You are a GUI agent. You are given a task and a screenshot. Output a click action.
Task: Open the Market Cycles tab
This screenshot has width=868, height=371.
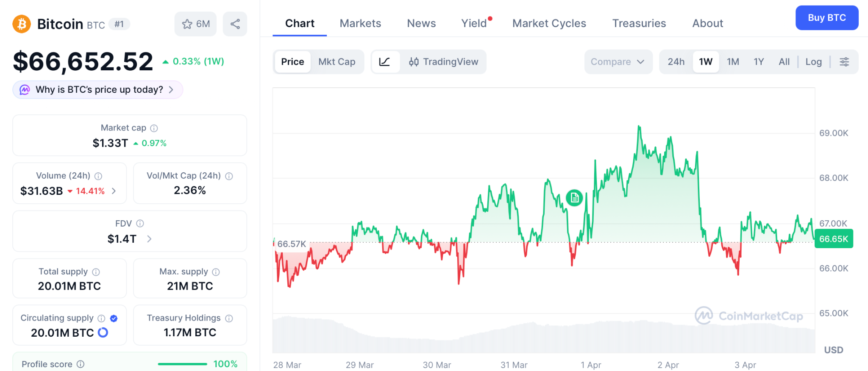point(549,23)
